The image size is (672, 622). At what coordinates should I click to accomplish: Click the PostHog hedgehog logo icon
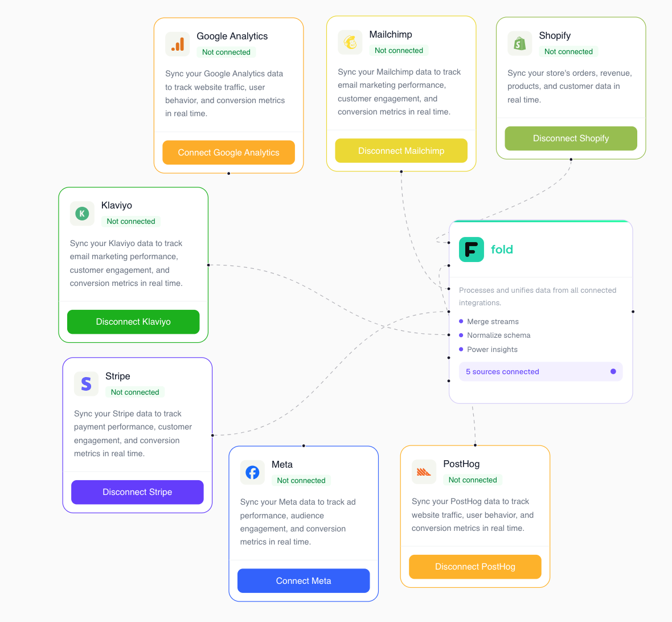(424, 472)
